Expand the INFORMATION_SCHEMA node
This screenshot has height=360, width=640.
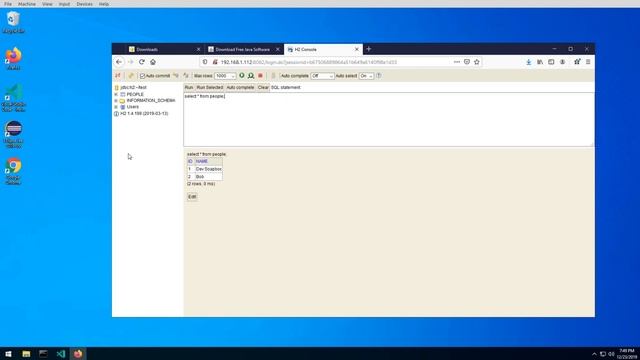pos(116,100)
